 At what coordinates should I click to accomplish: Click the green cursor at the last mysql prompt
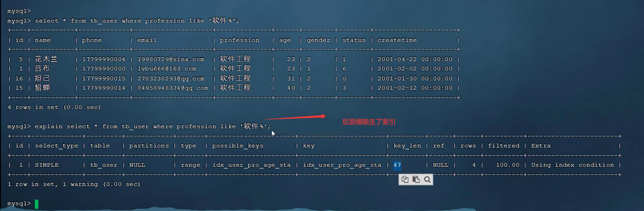click(37, 204)
